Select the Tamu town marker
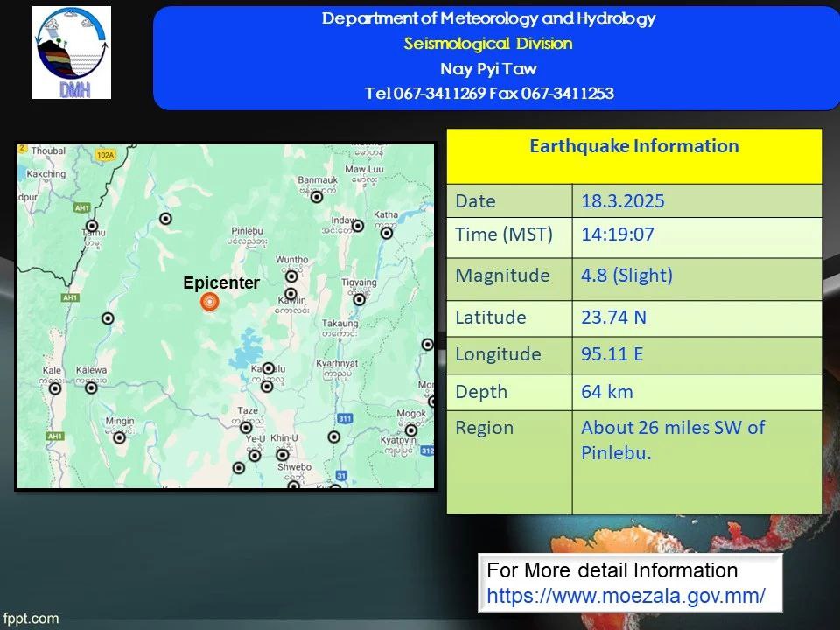The width and height of the screenshot is (840, 630). (92, 226)
